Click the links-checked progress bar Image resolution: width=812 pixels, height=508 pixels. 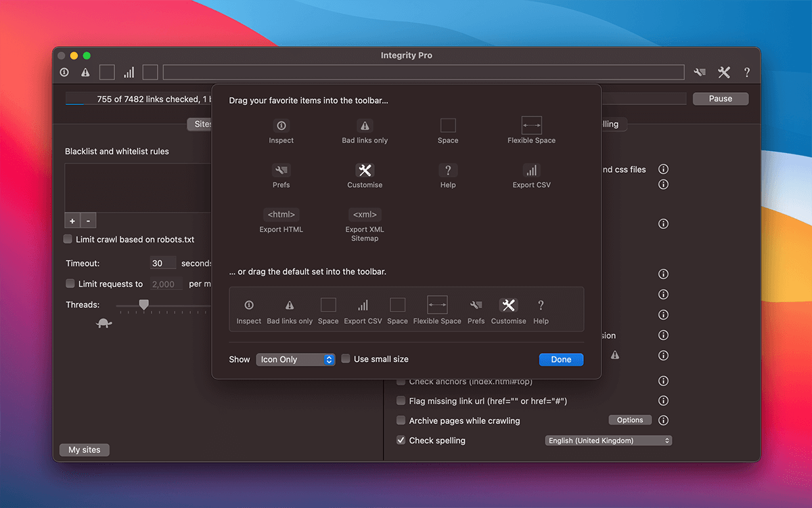tap(376, 99)
